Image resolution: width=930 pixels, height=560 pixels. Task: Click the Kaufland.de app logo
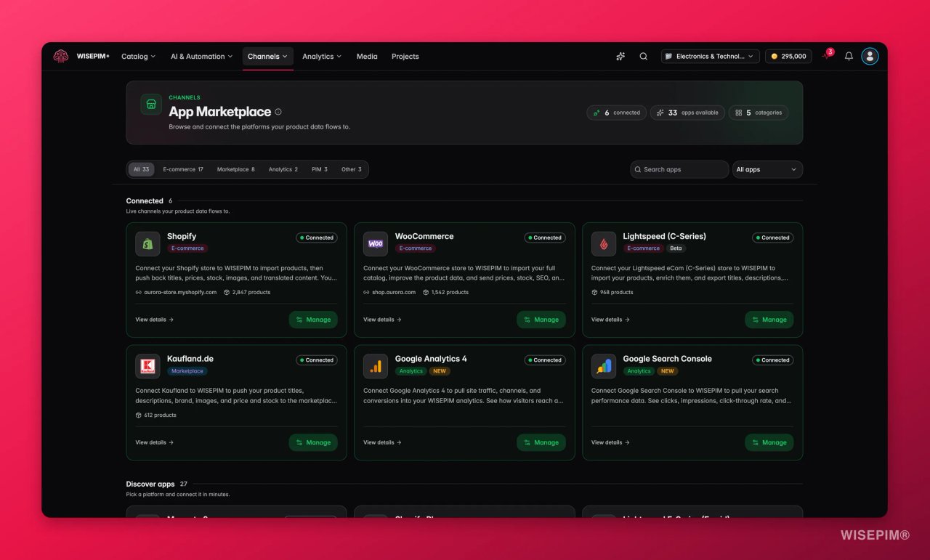tap(147, 366)
